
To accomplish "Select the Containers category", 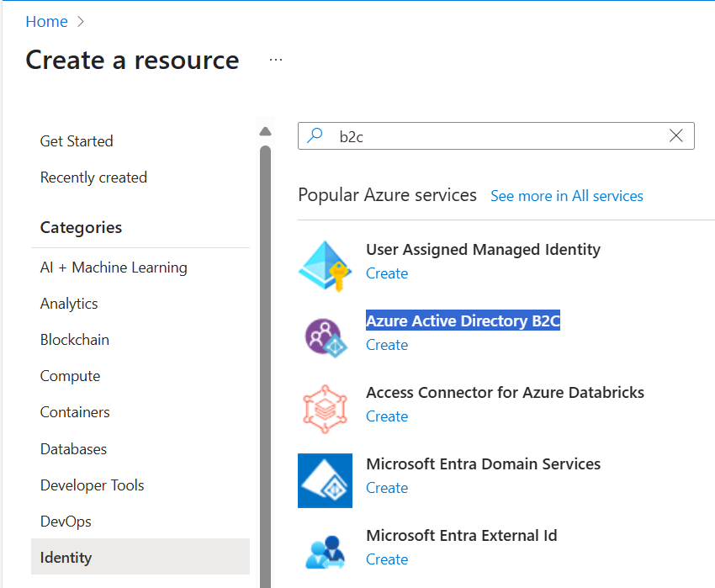I will [x=75, y=412].
